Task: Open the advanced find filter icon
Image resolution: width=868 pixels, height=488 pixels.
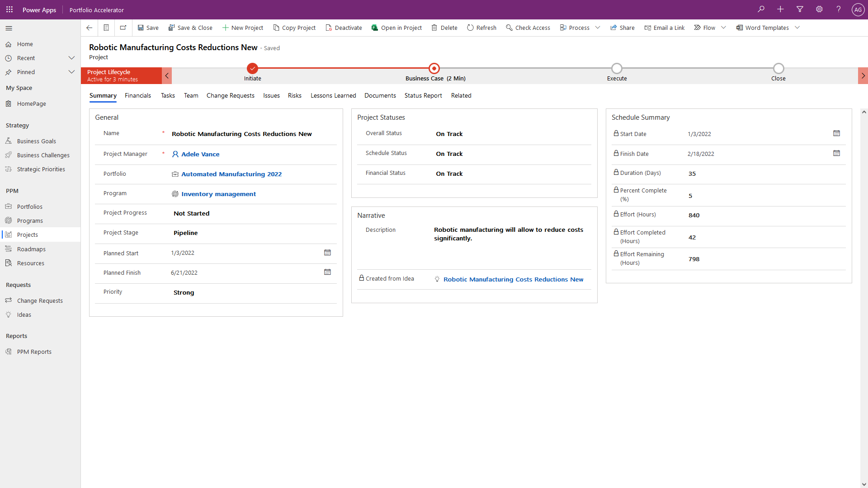Action: tap(800, 9)
